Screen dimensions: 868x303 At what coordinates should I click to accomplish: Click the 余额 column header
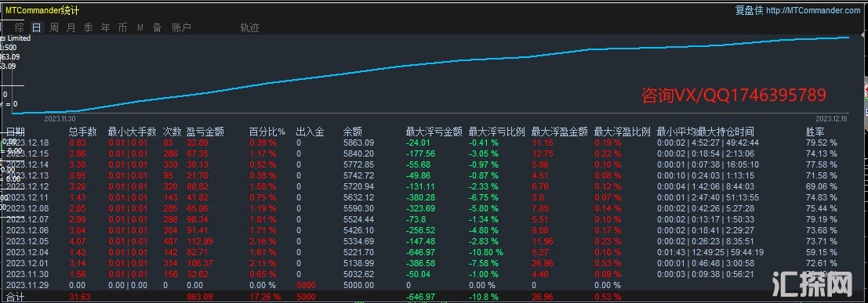tap(352, 132)
